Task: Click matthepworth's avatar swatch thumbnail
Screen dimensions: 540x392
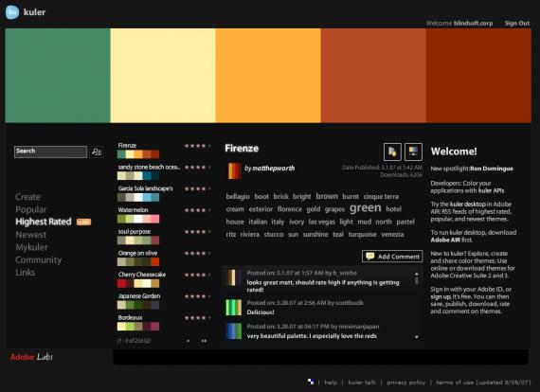Action: tap(234, 170)
